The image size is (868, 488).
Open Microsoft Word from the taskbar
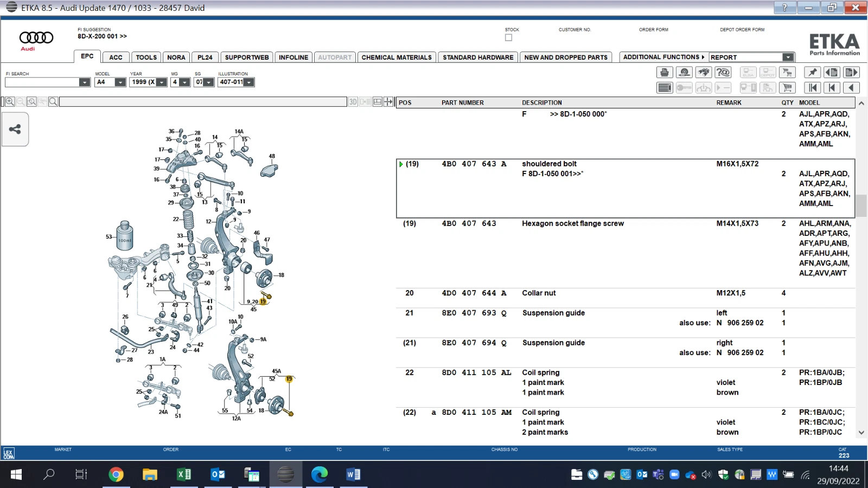[x=353, y=474]
